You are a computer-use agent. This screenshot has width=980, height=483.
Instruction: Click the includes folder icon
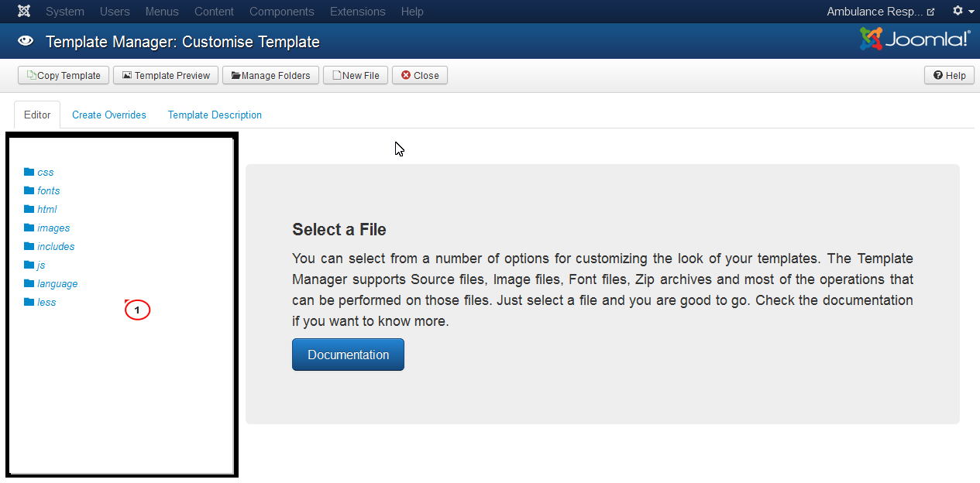(x=29, y=246)
